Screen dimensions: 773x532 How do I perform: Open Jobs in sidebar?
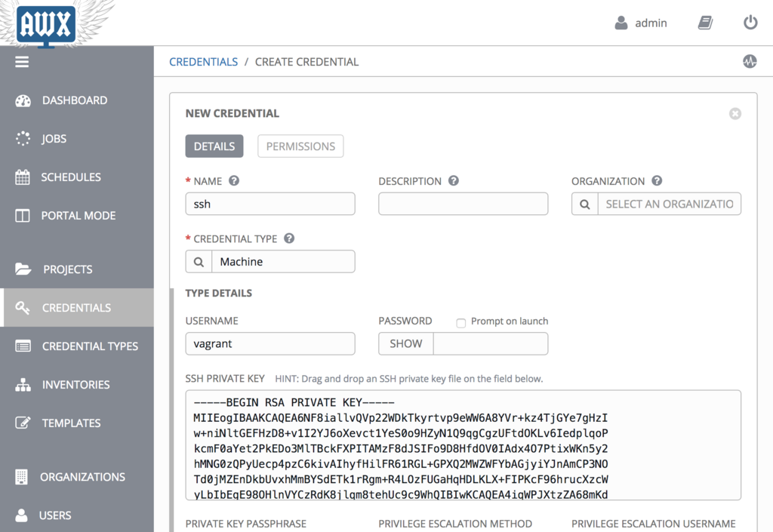(x=77, y=139)
